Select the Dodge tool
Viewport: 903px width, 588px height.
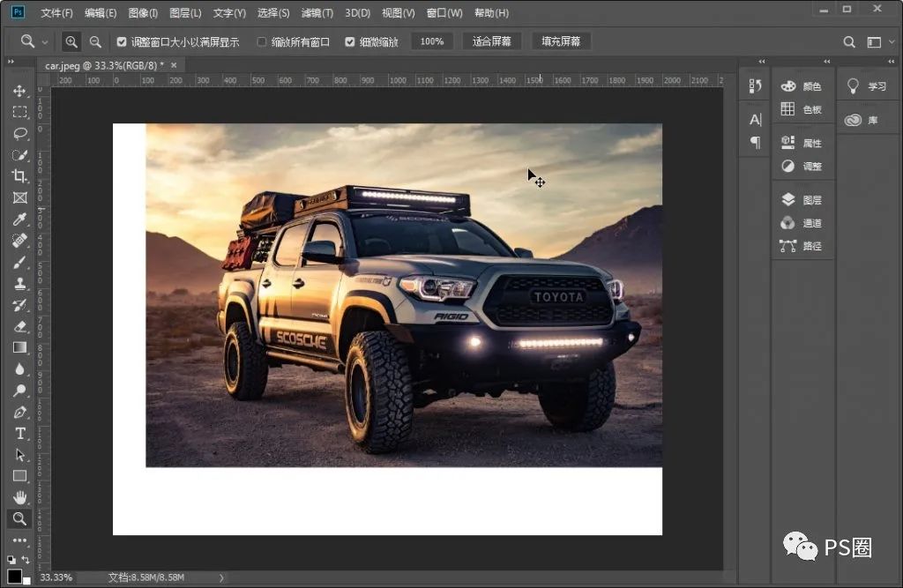coord(19,391)
